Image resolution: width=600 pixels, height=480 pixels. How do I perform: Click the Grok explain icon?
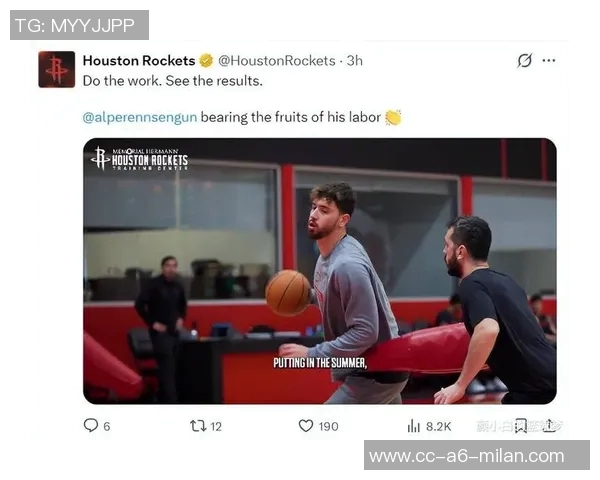tap(524, 60)
